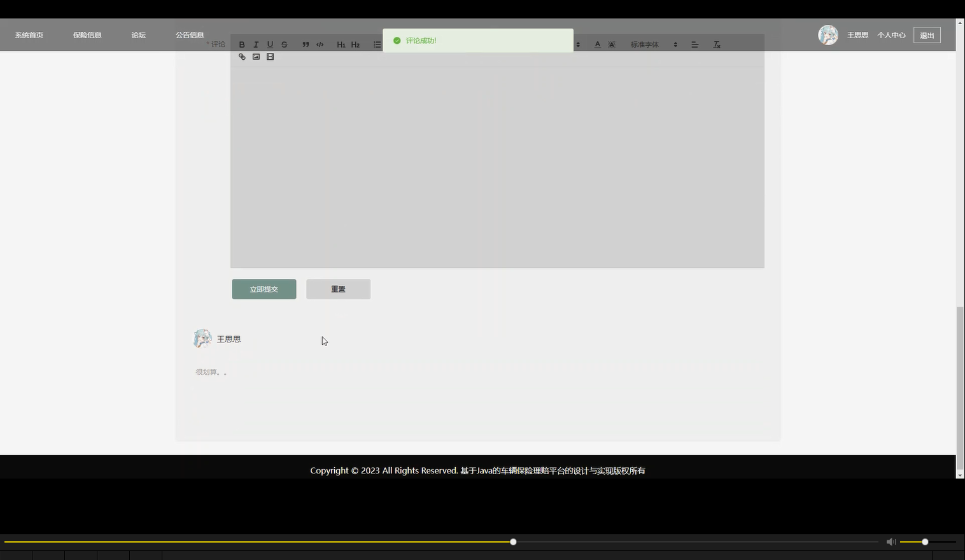This screenshot has width=965, height=560.
Task: Click the commenter avatar beside 王思思
Action: pos(202,339)
